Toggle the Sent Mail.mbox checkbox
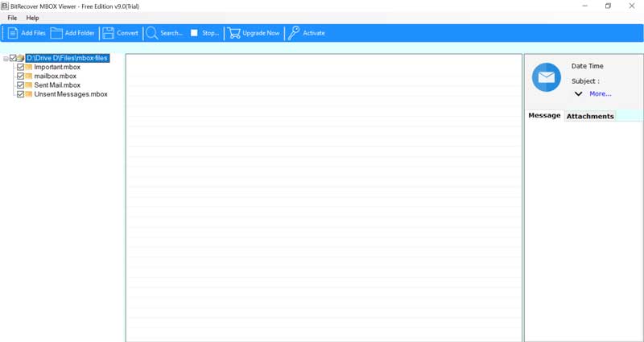The height and width of the screenshot is (342, 644). 21,85
